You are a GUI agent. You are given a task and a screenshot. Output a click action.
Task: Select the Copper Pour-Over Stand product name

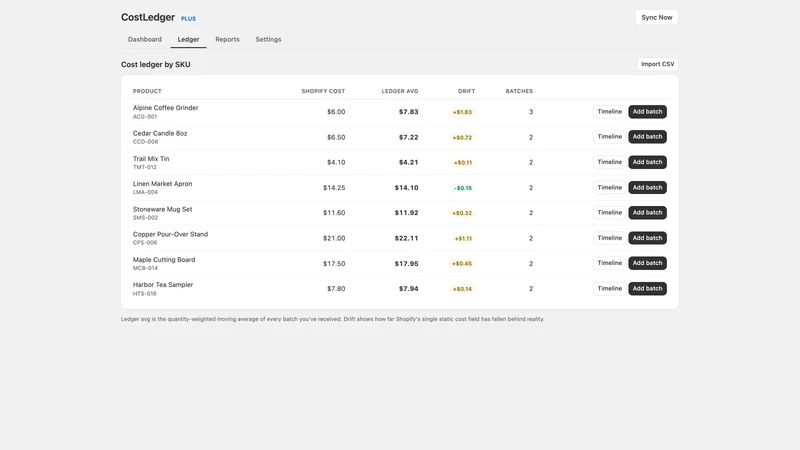(170, 235)
